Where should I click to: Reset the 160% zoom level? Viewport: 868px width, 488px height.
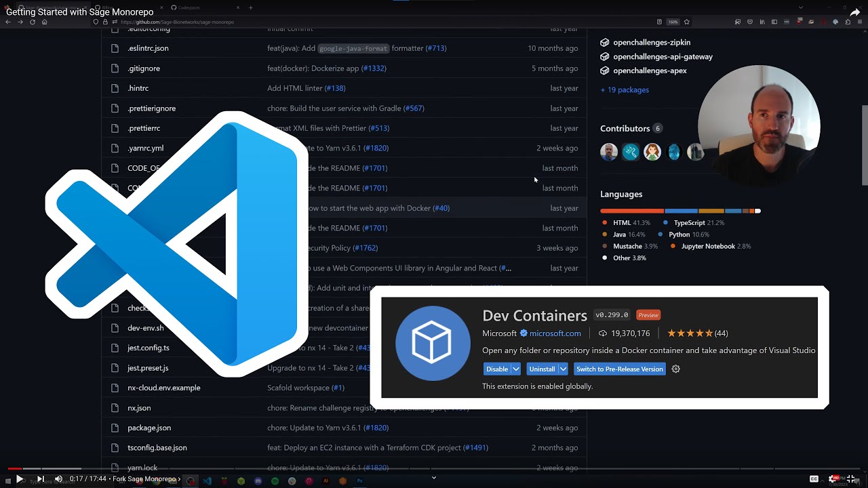[673, 22]
